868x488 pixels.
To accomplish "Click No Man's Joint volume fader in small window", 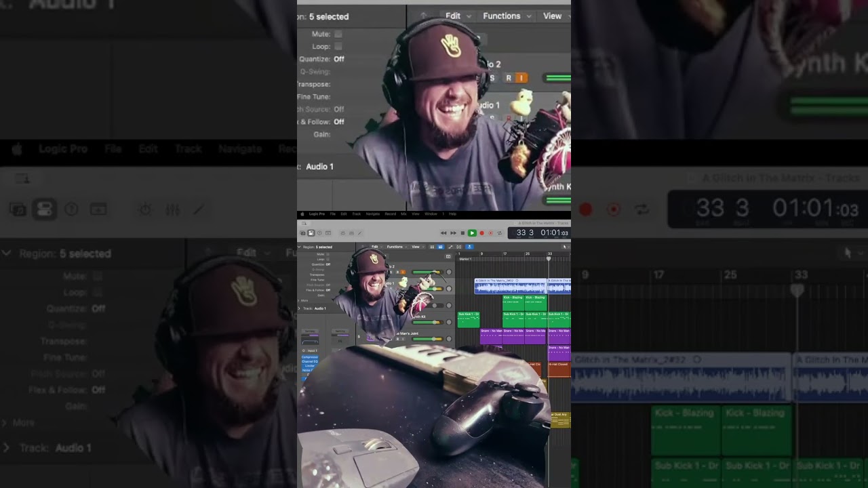I will pos(428,339).
